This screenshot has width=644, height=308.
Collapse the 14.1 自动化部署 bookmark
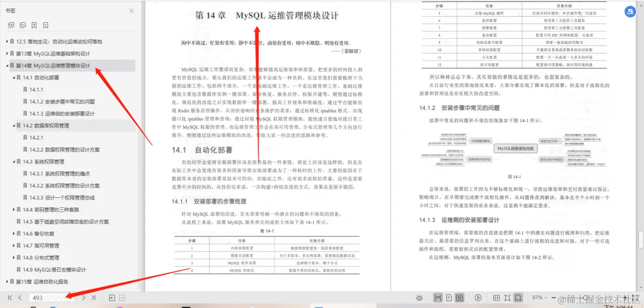click(x=14, y=77)
